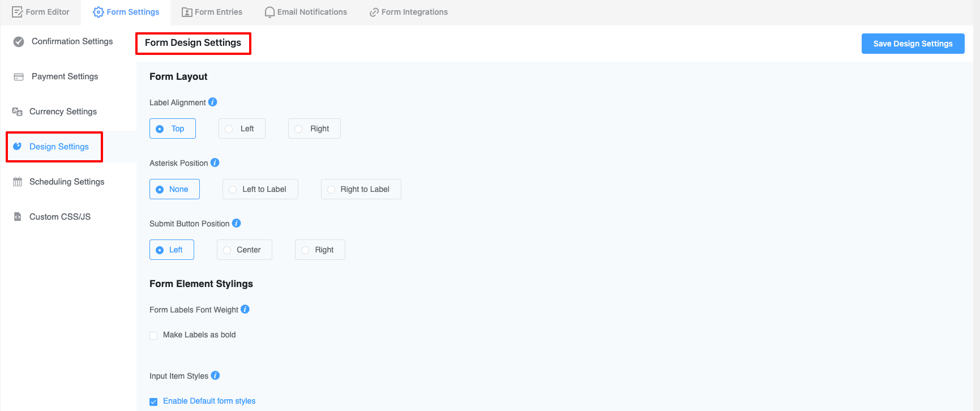
Task: Switch to the Form Entries tab
Action: coord(212,12)
